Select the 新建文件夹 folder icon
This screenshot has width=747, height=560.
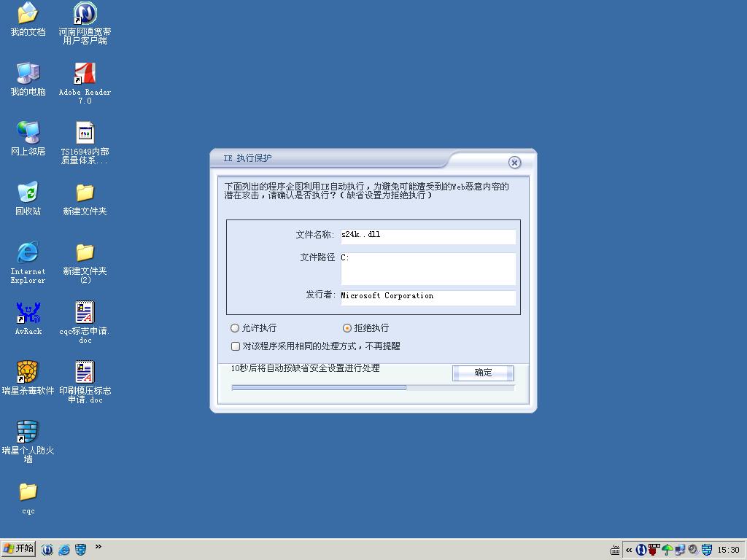(85, 199)
